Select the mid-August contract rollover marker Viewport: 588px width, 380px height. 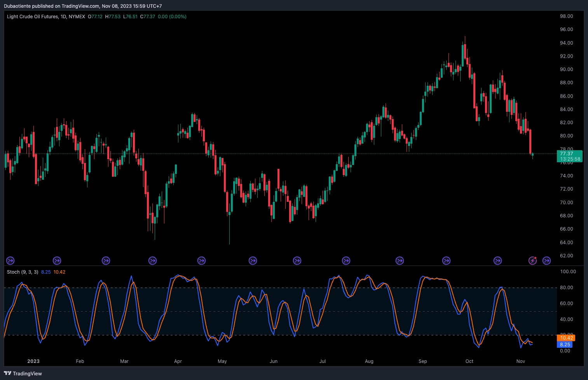pyautogui.click(x=400, y=261)
